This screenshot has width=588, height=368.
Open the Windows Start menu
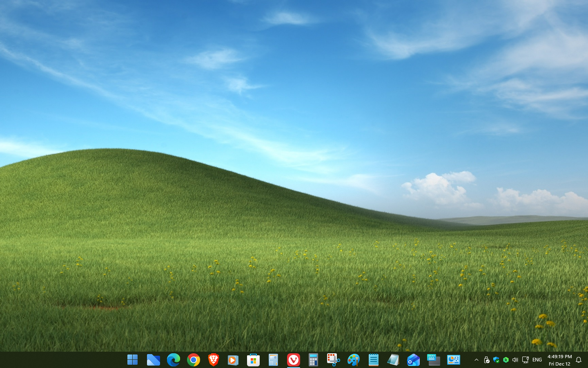point(132,360)
